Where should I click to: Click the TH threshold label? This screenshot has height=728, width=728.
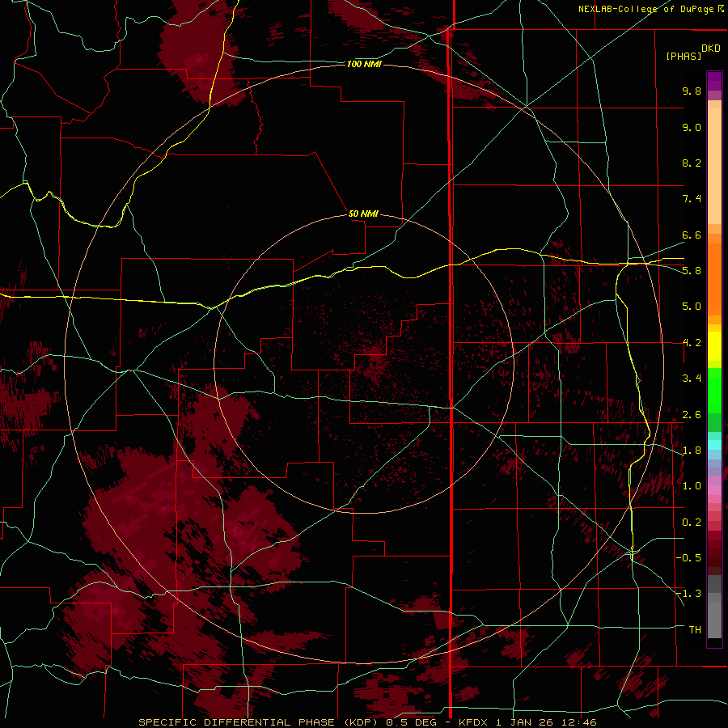click(x=695, y=630)
